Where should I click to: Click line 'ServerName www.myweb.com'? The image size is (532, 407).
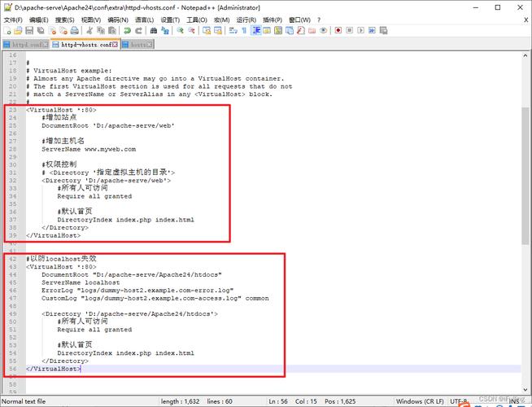[89, 149]
